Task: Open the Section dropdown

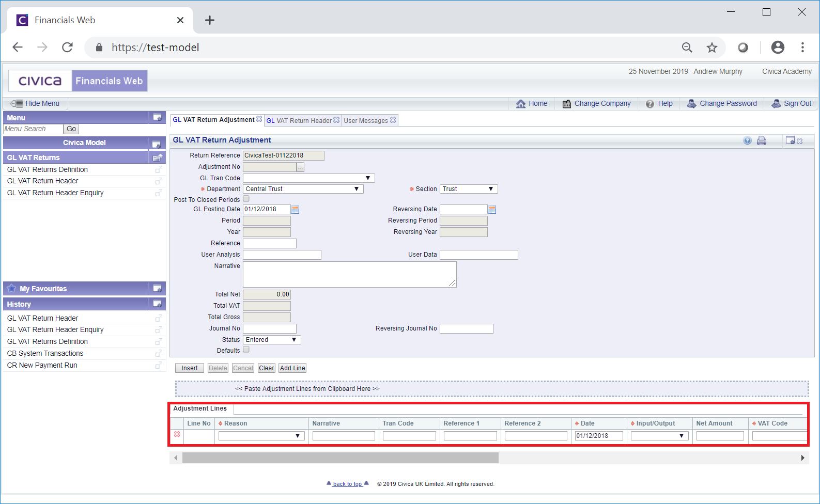Action: pyautogui.click(x=469, y=189)
